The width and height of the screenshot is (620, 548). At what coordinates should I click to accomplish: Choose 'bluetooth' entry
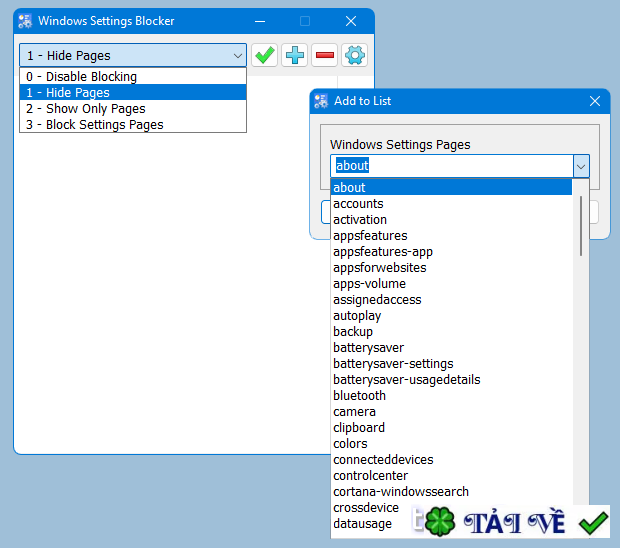click(451, 395)
